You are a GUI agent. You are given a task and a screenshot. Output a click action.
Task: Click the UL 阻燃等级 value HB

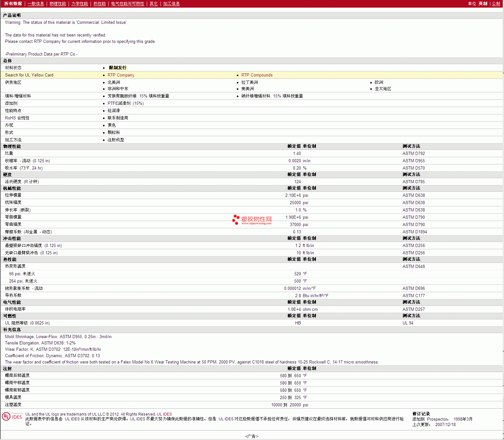pos(298,323)
